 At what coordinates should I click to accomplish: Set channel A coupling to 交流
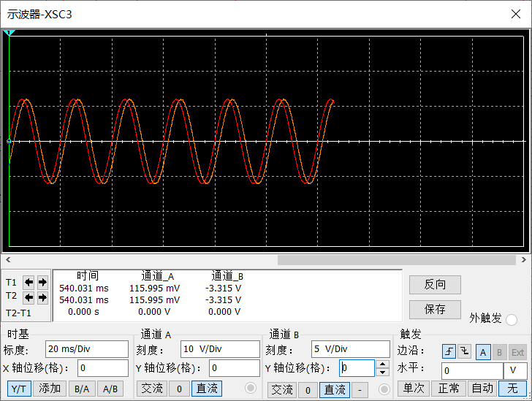pos(152,389)
